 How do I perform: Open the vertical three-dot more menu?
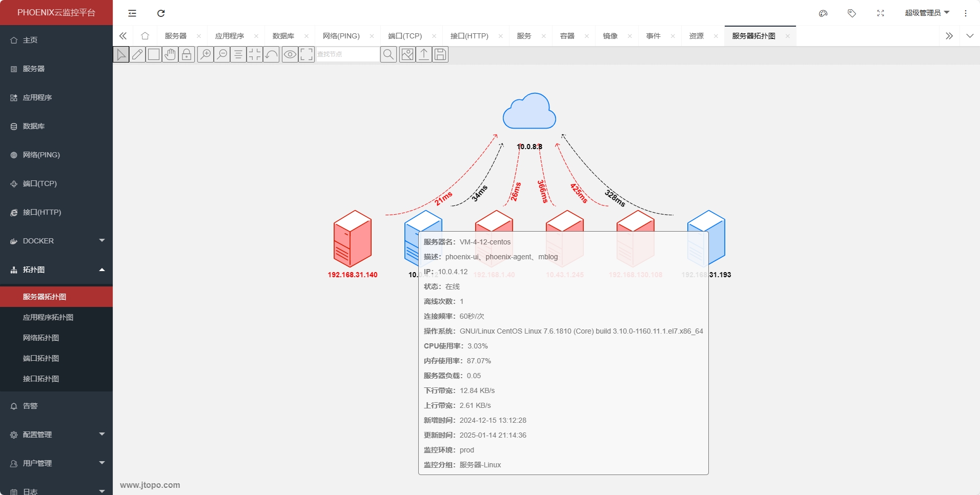point(966,13)
